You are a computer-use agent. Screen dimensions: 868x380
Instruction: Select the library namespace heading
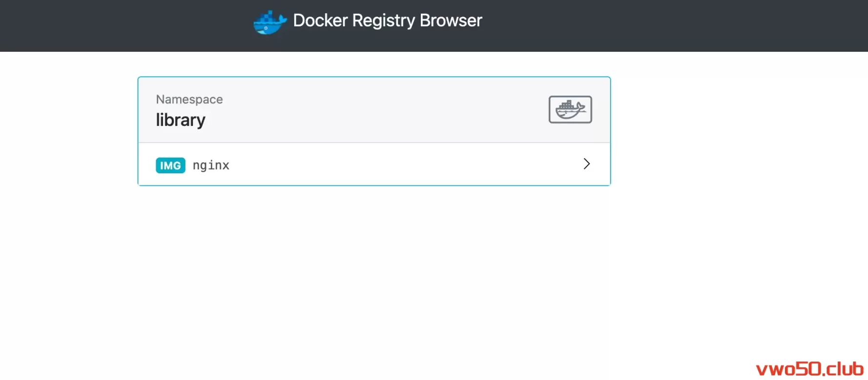[181, 120]
